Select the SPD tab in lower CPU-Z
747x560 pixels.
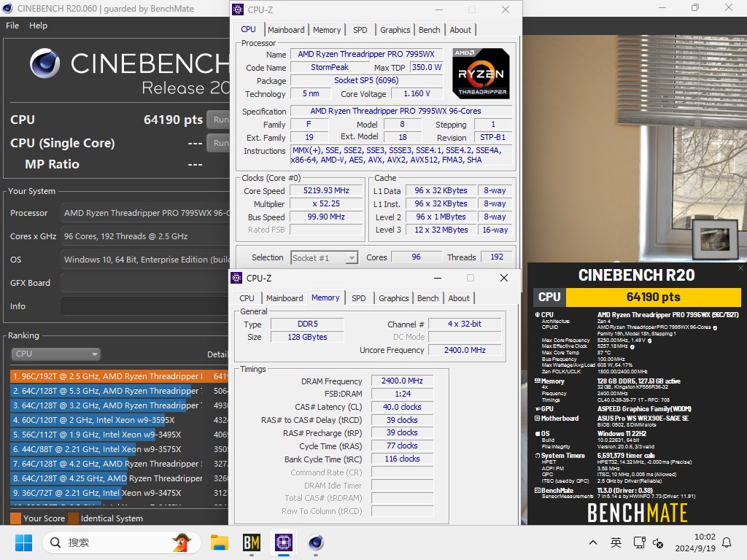359,298
